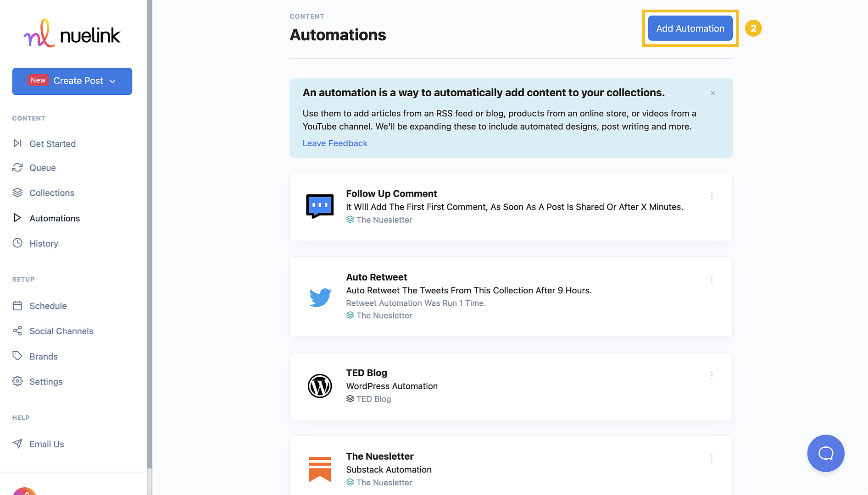Click the Follow Up Comment chat icon
The width and height of the screenshot is (868, 495).
tap(320, 206)
